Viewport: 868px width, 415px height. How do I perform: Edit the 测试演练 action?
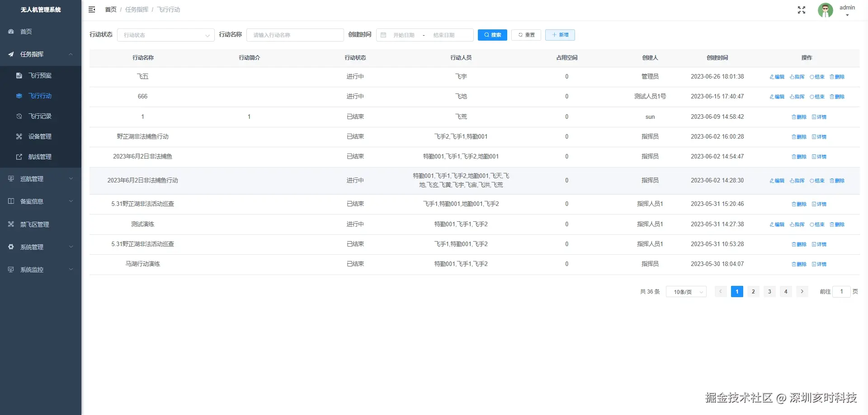pos(777,224)
